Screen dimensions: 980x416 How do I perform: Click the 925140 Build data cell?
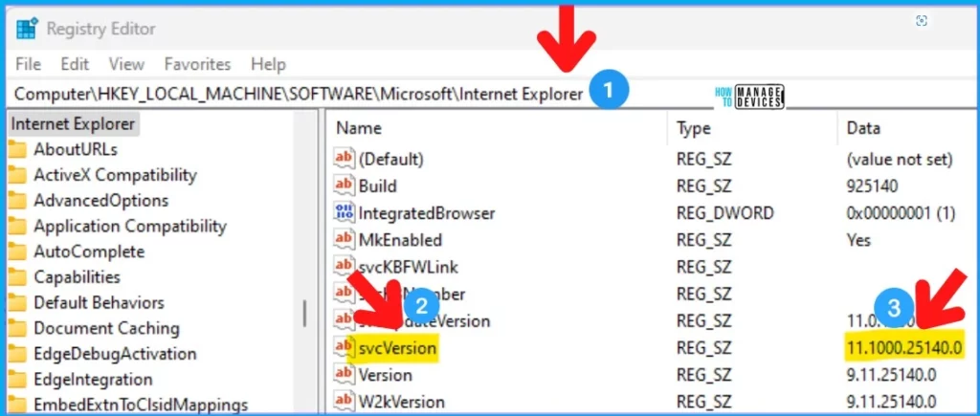[x=872, y=186]
